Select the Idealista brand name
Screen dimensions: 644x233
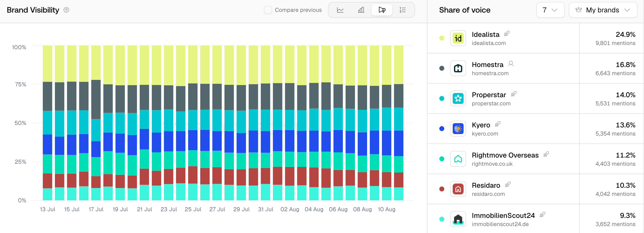[486, 34]
